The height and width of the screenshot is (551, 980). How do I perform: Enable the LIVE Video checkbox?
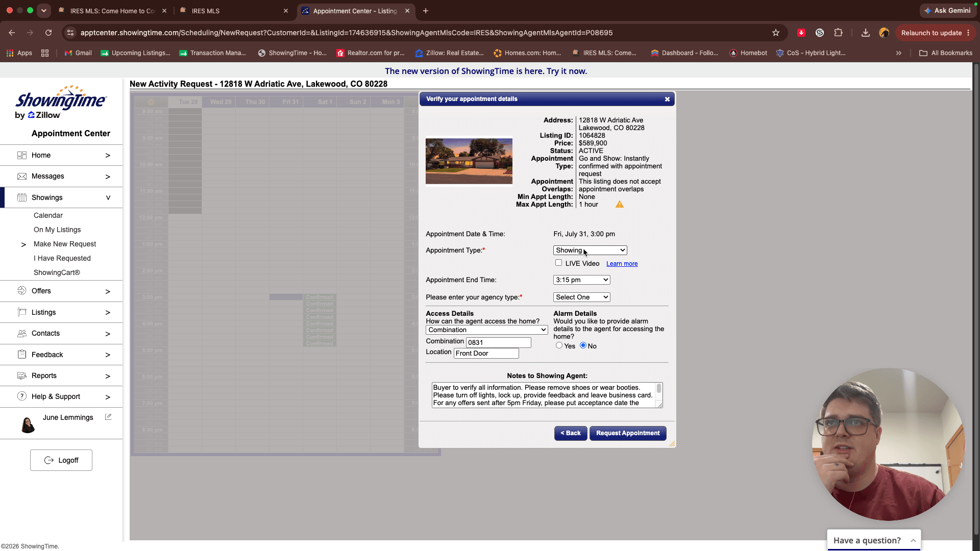[558, 263]
